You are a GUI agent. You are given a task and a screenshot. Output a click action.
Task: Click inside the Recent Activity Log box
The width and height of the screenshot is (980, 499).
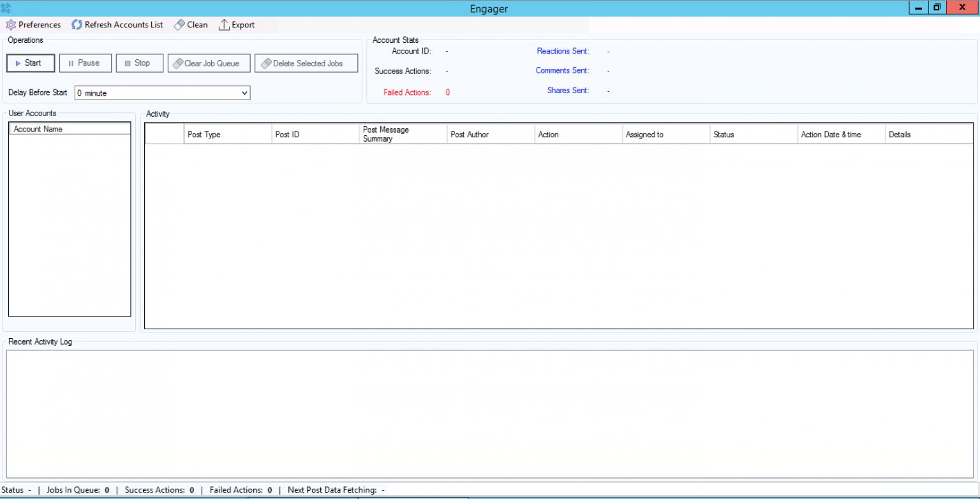click(x=490, y=414)
